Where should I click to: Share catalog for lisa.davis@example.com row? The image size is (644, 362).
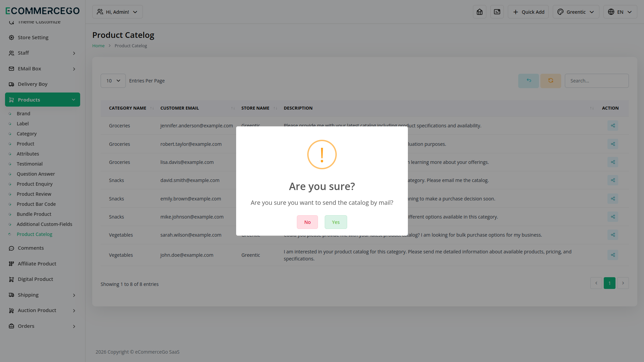pos(613,162)
